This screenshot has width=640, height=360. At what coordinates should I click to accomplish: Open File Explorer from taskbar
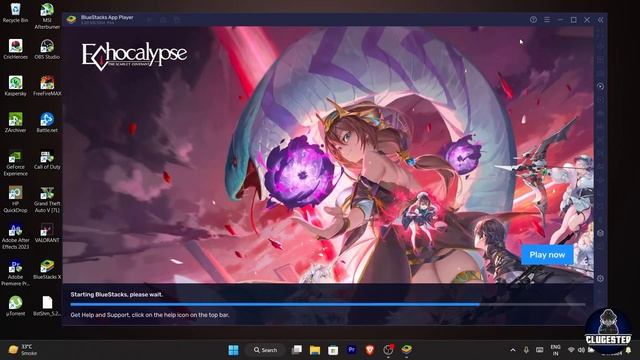point(315,350)
